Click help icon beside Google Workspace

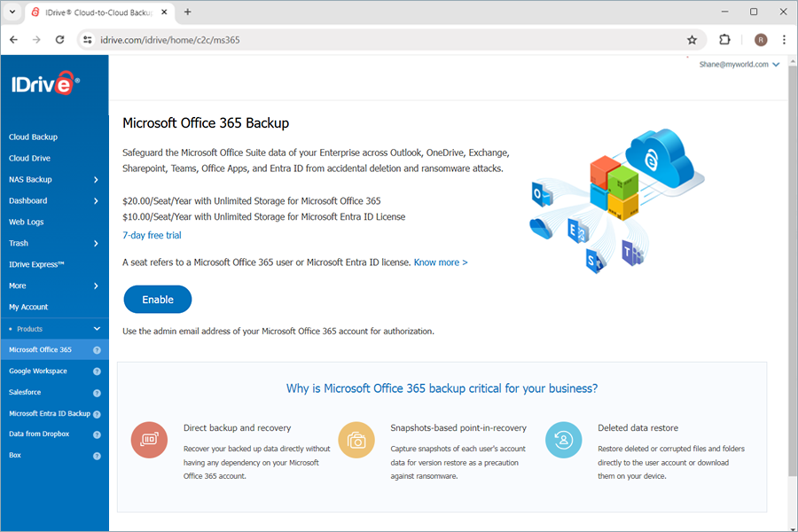click(97, 372)
